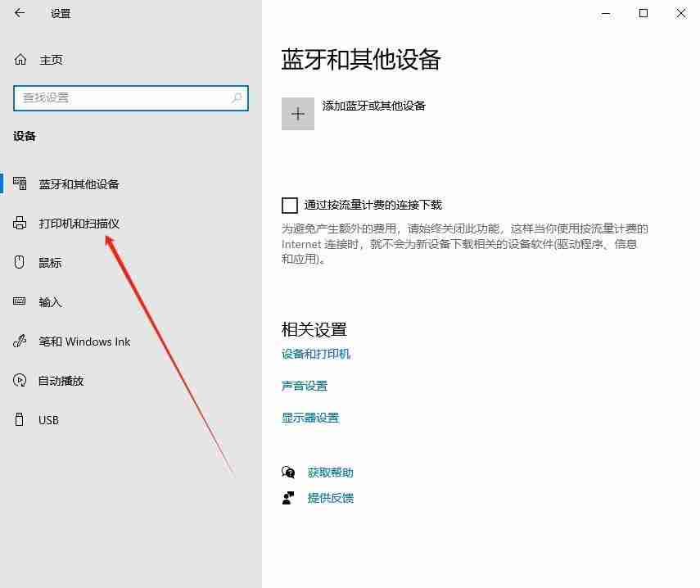Select the mouse icon in the sidebar
The height and width of the screenshot is (588, 700).
pos(19,262)
